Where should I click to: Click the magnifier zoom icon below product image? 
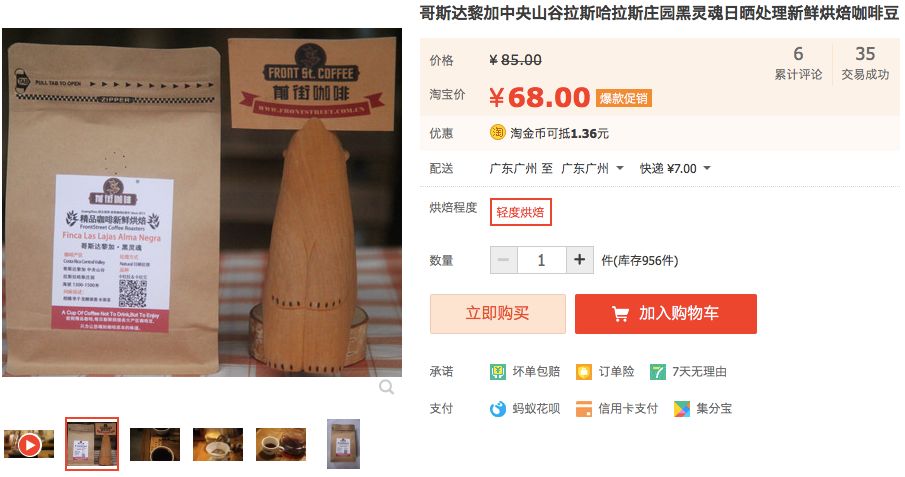pyautogui.click(x=387, y=387)
